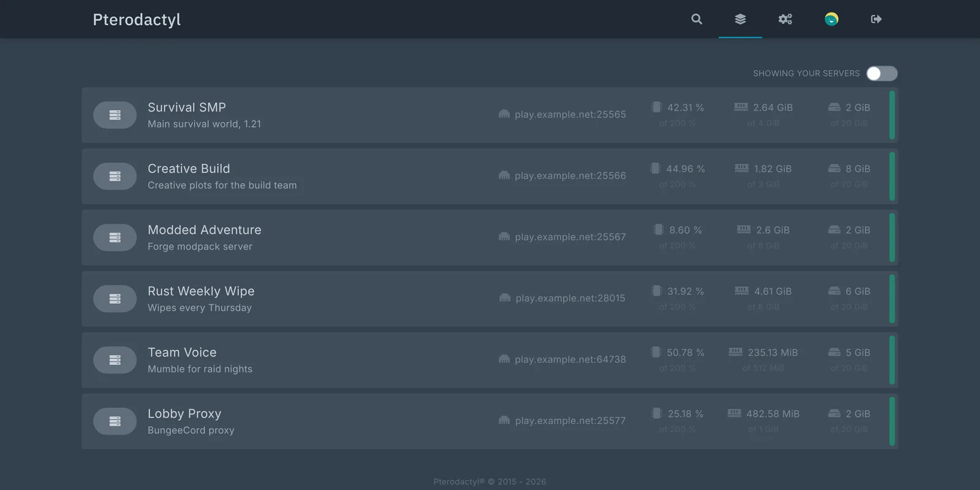This screenshot has height=490, width=980.
Task: Click the Modded Adventure server icon
Action: (x=115, y=238)
